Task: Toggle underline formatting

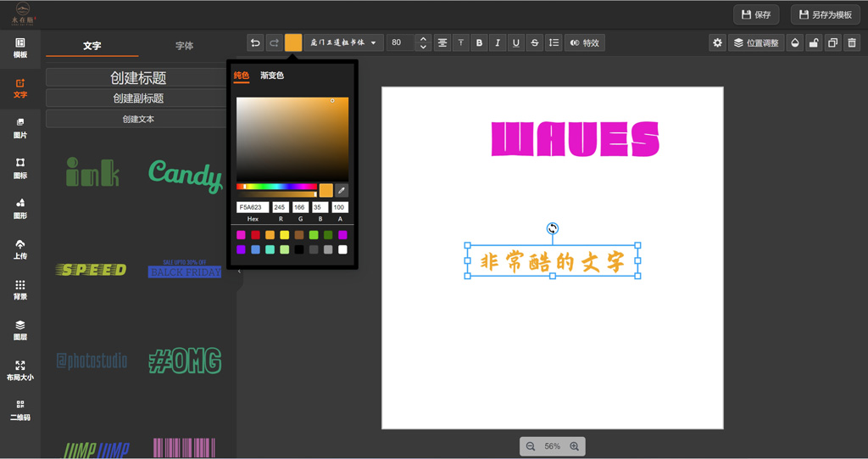Action: click(x=516, y=42)
